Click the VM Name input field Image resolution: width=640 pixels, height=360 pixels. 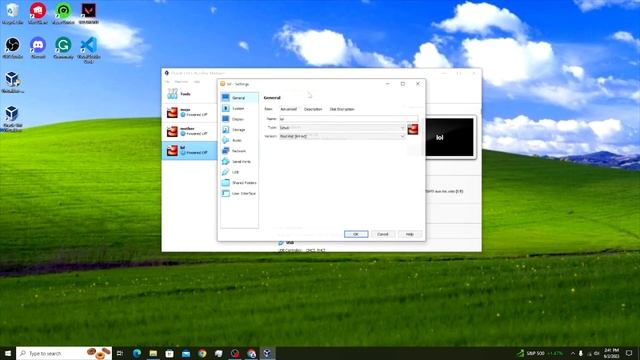coord(349,119)
